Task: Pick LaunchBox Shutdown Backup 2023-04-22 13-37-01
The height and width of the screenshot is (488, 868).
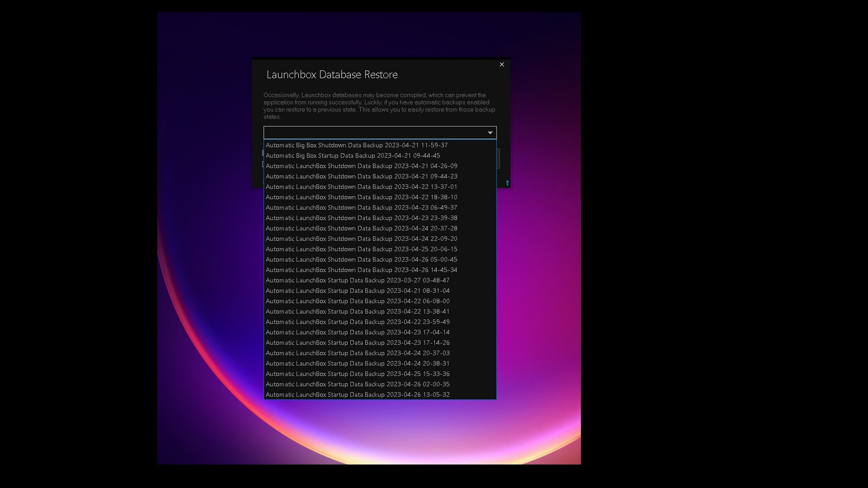Action: (x=380, y=187)
